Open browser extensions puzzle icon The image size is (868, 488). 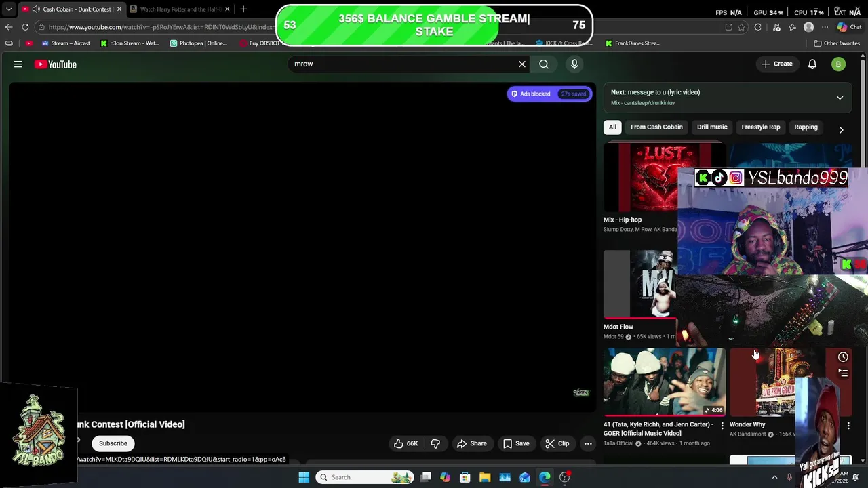(758, 27)
